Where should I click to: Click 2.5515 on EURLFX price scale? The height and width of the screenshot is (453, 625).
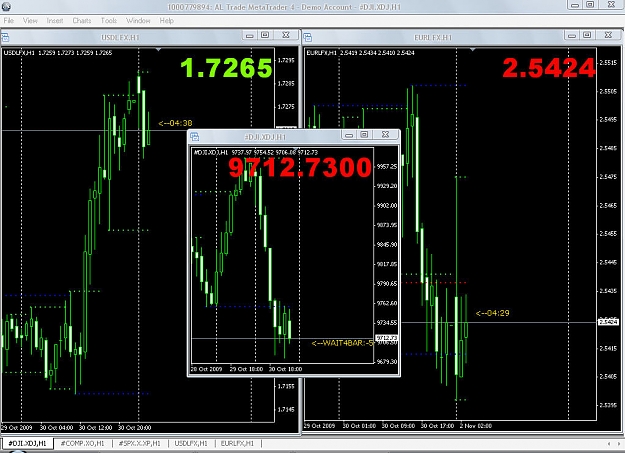tap(608, 63)
